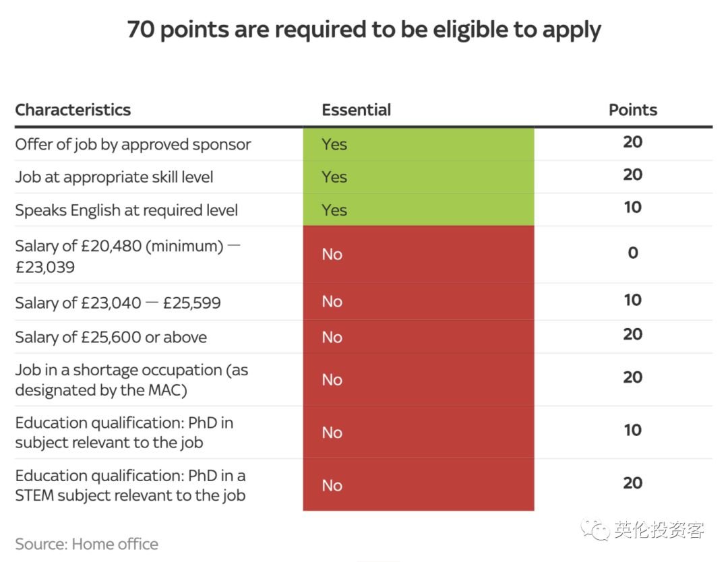Viewport: 728px width, 562px height.
Task: Select the Essential column header
Action: tap(356, 110)
